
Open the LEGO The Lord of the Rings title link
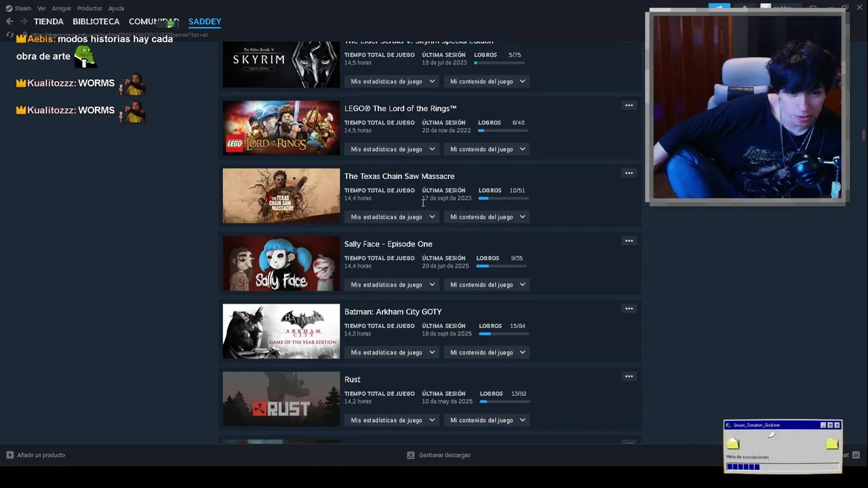(x=400, y=108)
